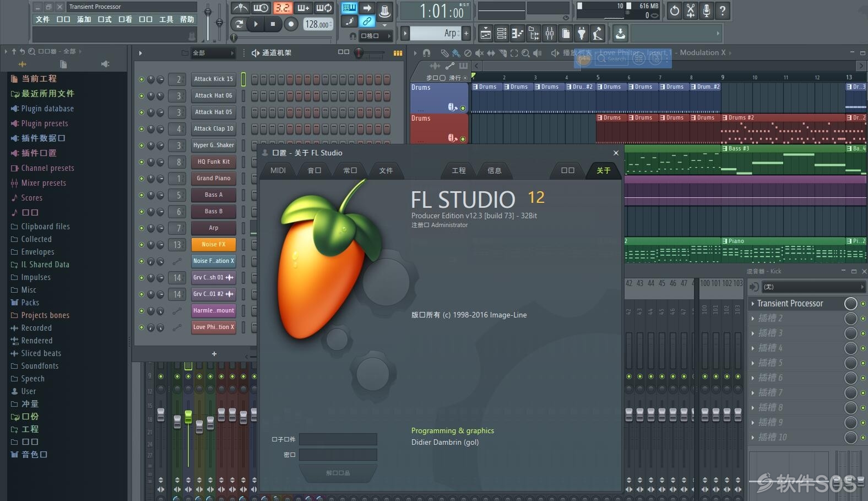Select the playlist paint brush tool

[456, 53]
